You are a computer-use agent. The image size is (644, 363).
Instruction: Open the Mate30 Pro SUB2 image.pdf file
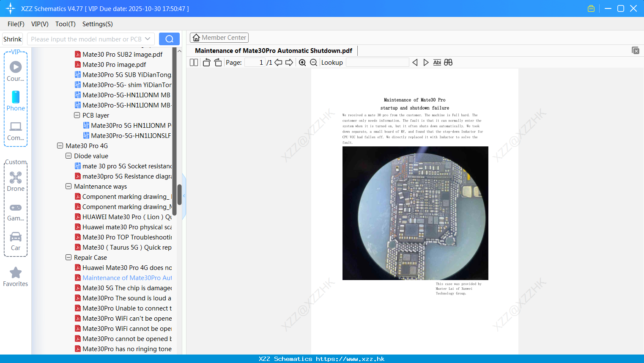coord(123,54)
